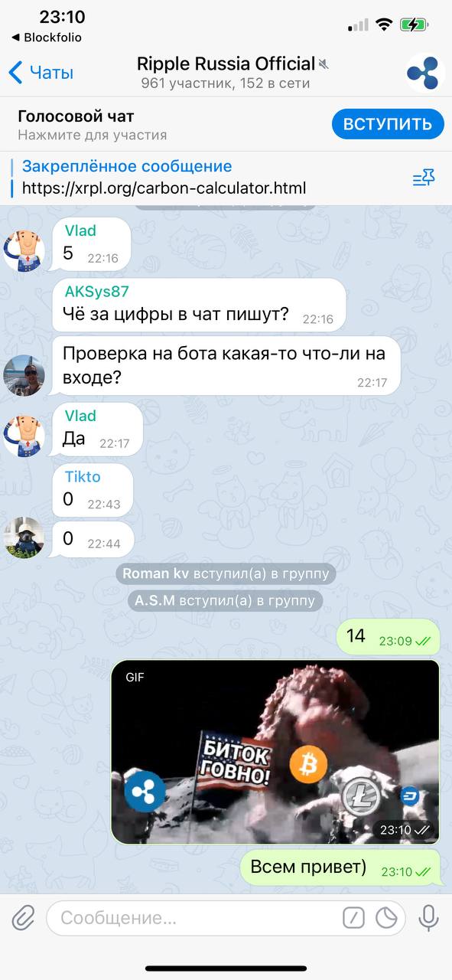Image resolution: width=452 pixels, height=980 pixels.
Task: Open the Ripple group avatar icon
Action: tap(425, 73)
